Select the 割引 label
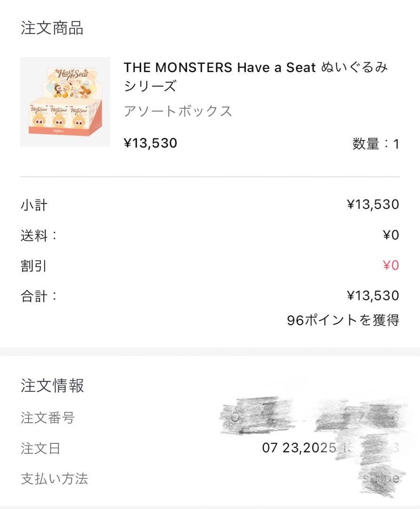The width and height of the screenshot is (420, 509). pyautogui.click(x=34, y=266)
